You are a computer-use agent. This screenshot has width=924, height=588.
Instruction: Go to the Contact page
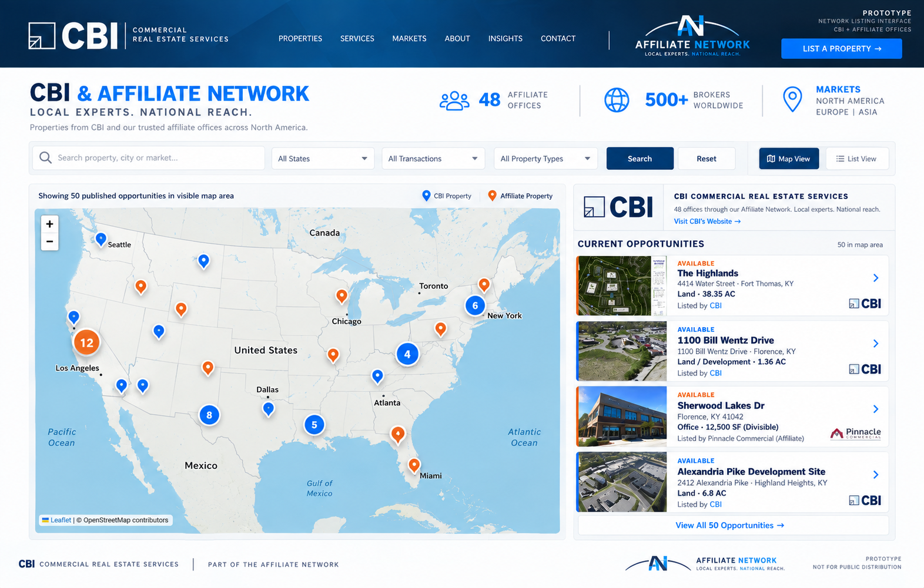click(558, 39)
